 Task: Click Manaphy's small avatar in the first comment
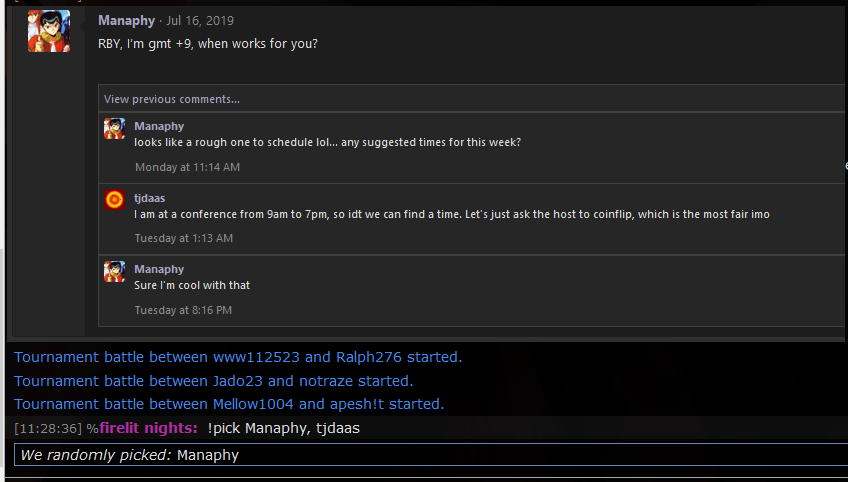tap(115, 129)
